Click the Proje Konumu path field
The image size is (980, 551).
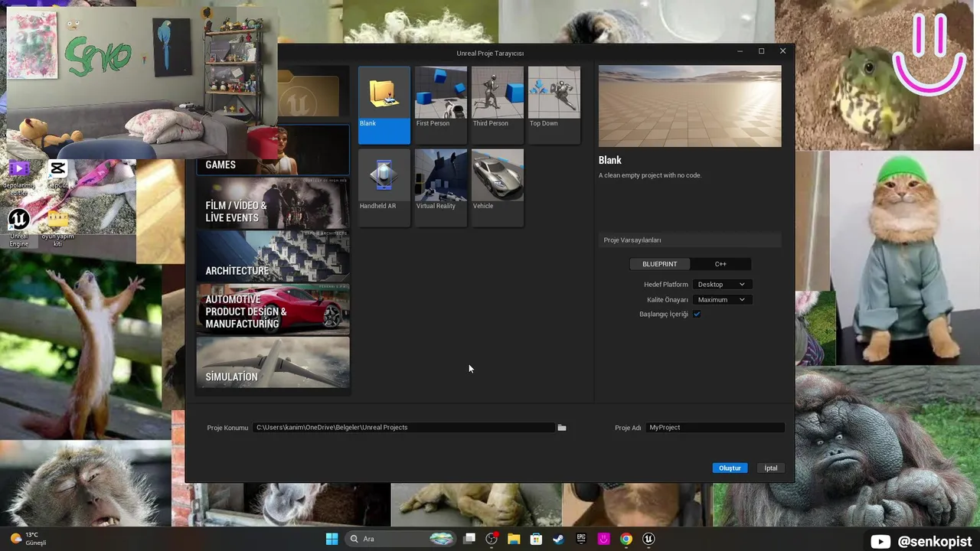403,428
